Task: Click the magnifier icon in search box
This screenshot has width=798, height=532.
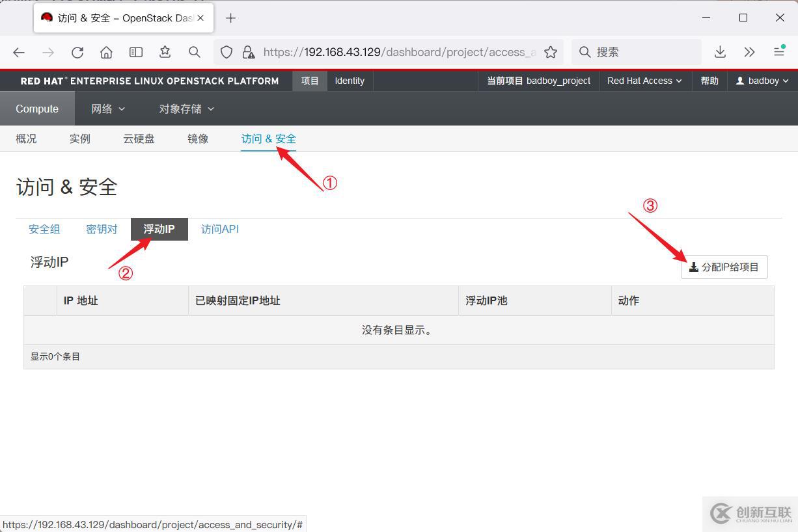Action: [585, 52]
